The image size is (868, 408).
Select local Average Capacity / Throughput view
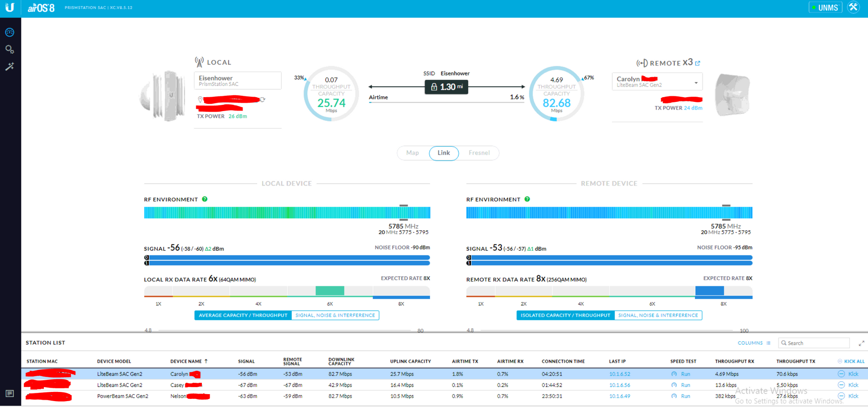point(243,316)
